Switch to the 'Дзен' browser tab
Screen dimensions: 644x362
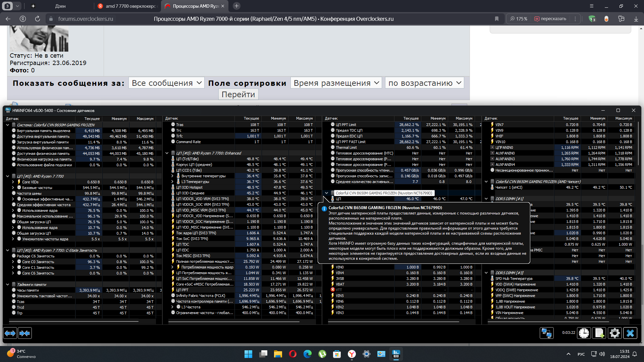[60, 6]
